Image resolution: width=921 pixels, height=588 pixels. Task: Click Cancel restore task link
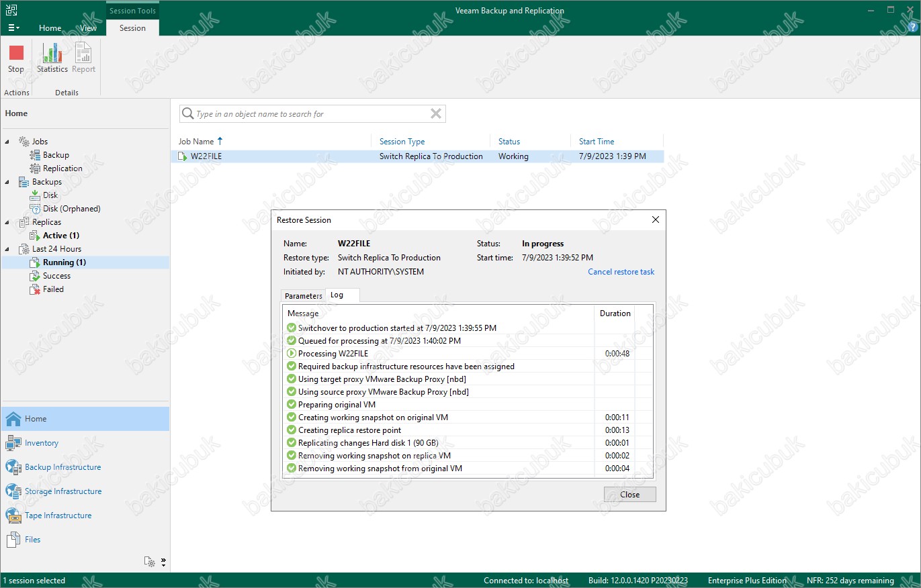(x=621, y=272)
